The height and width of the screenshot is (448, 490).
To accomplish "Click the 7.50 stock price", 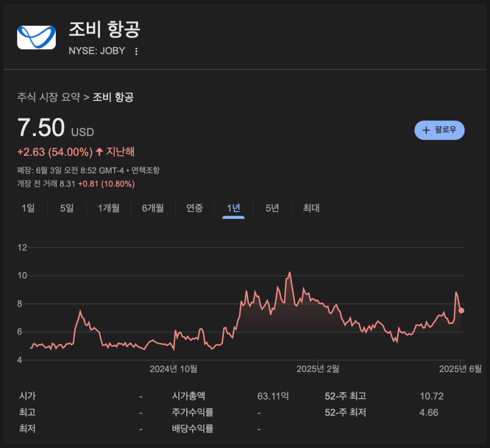I will tap(41, 127).
